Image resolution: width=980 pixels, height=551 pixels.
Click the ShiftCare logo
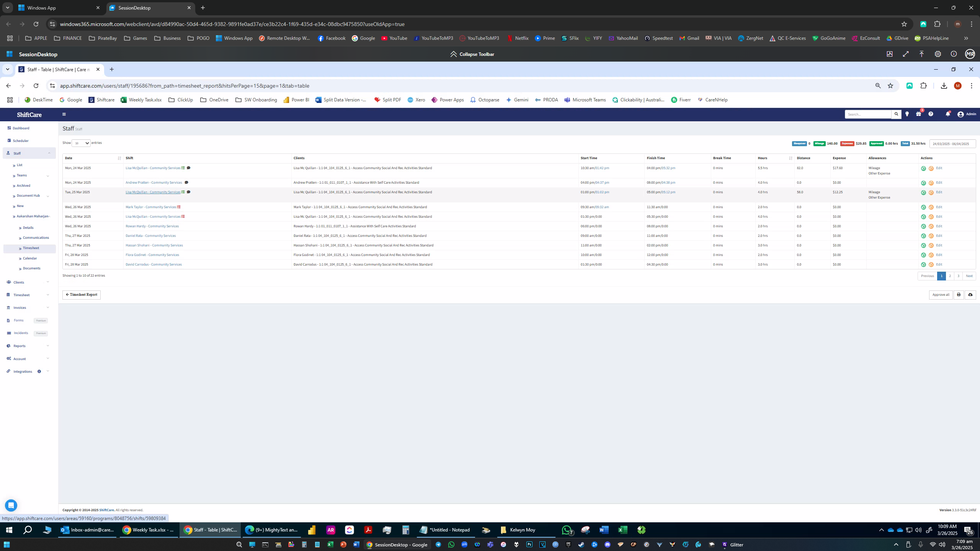29,114
